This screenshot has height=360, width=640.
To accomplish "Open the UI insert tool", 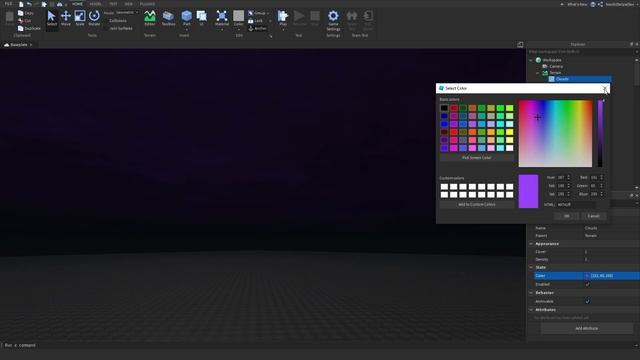I will click(x=202, y=18).
